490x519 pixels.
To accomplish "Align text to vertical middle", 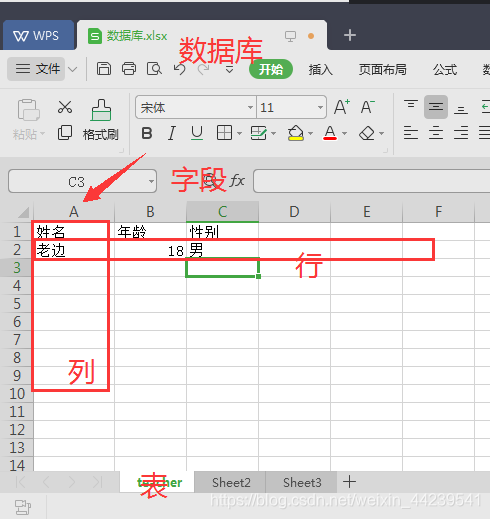I will tap(436, 107).
